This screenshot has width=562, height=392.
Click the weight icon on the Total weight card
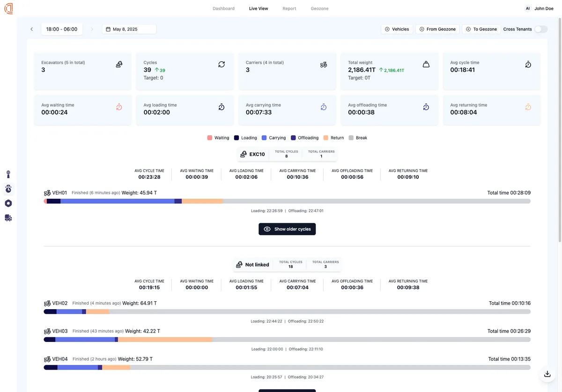(426, 65)
